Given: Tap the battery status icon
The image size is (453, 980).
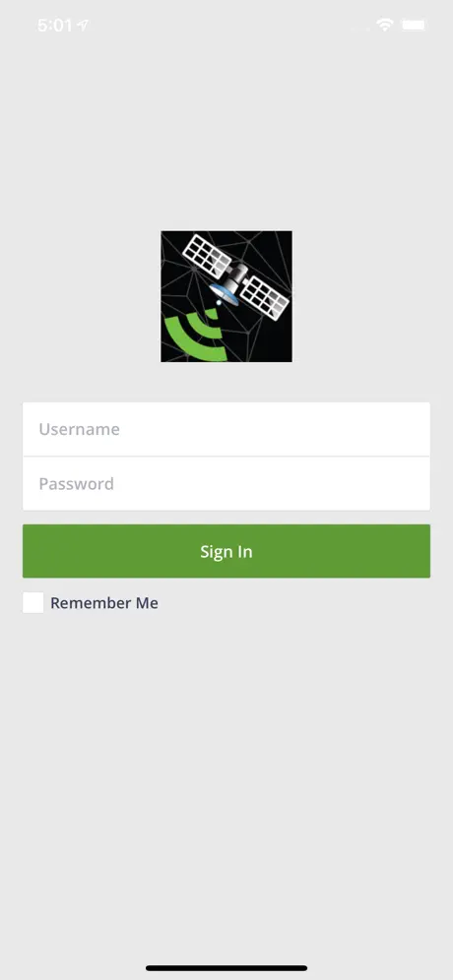Looking at the screenshot, I should [414, 25].
